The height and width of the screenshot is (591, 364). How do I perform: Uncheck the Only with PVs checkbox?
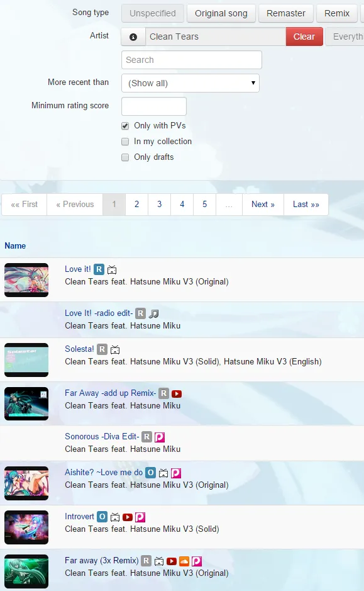pos(125,126)
